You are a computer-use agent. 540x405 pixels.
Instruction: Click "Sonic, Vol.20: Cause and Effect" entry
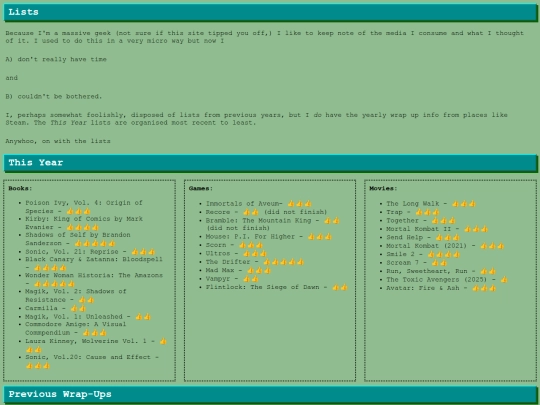click(92, 361)
